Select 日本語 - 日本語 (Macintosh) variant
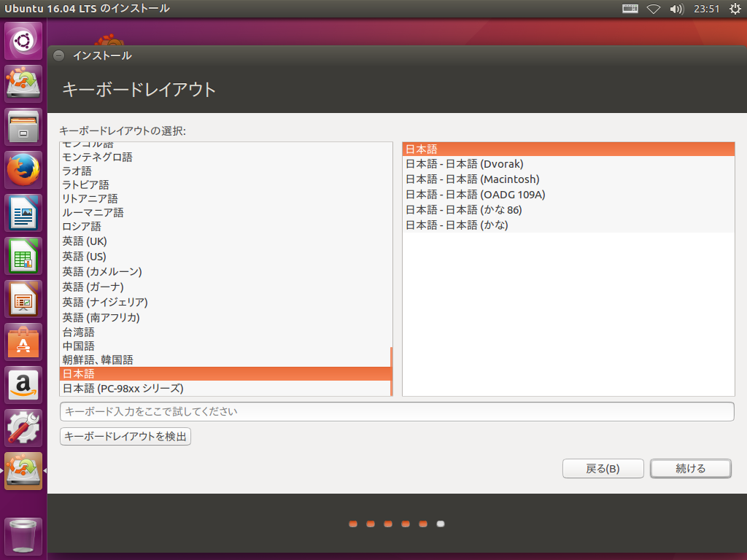 [568, 179]
